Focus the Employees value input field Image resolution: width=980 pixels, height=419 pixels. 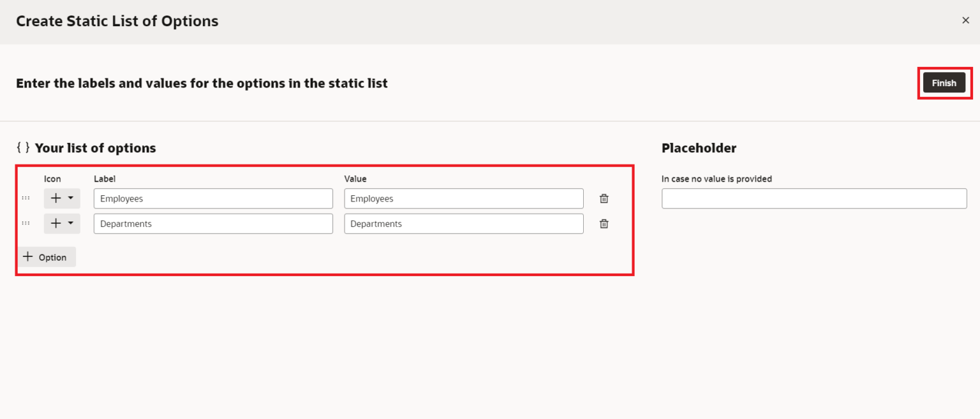pyautogui.click(x=463, y=198)
